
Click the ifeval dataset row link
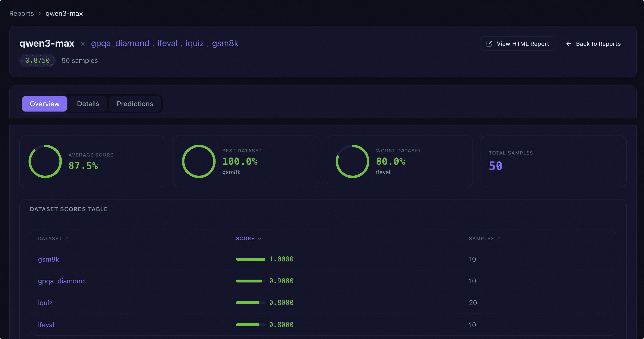pos(46,325)
